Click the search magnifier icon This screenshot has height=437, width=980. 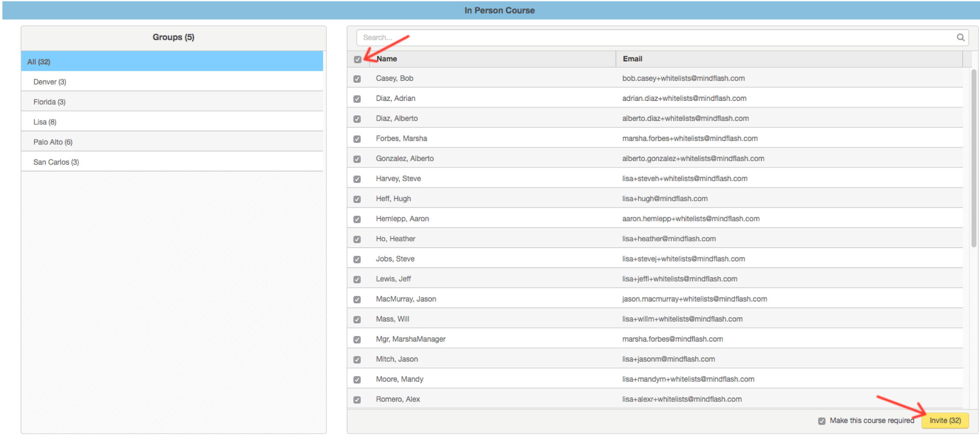click(x=960, y=37)
